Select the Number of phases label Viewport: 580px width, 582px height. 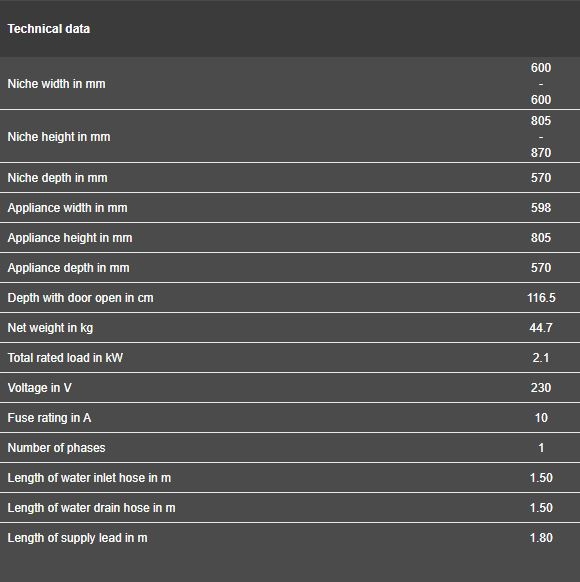click(x=56, y=448)
